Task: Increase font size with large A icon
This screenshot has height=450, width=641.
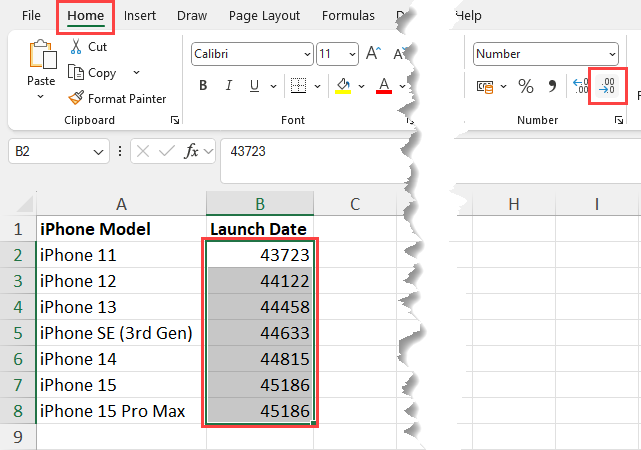Action: pyautogui.click(x=373, y=53)
